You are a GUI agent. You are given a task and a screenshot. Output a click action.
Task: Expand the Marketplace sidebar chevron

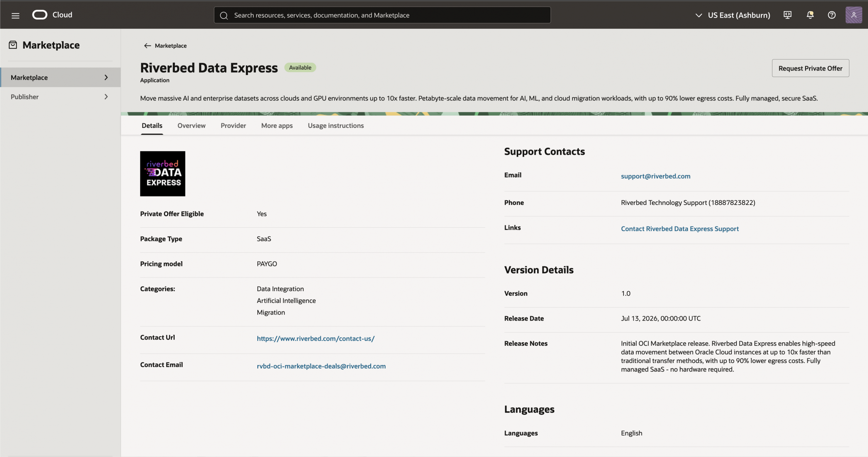pos(106,77)
